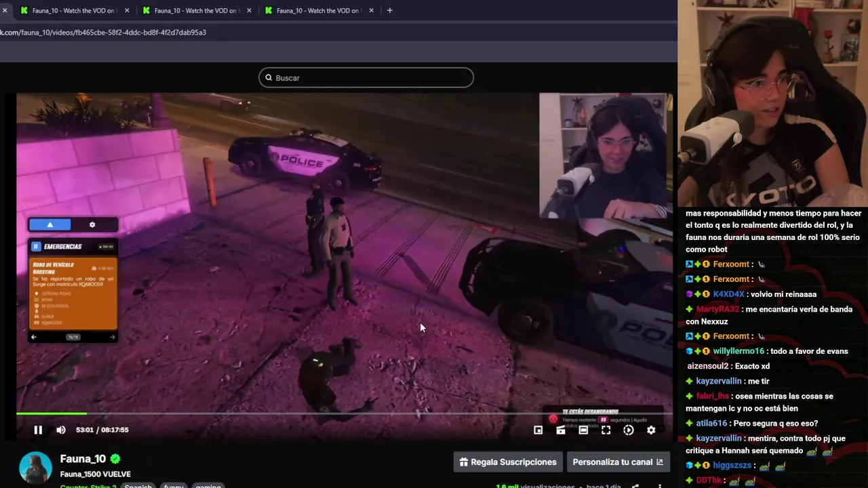
Task: Click the previous alert arrow in emergencies panel
Action: pos(34,337)
